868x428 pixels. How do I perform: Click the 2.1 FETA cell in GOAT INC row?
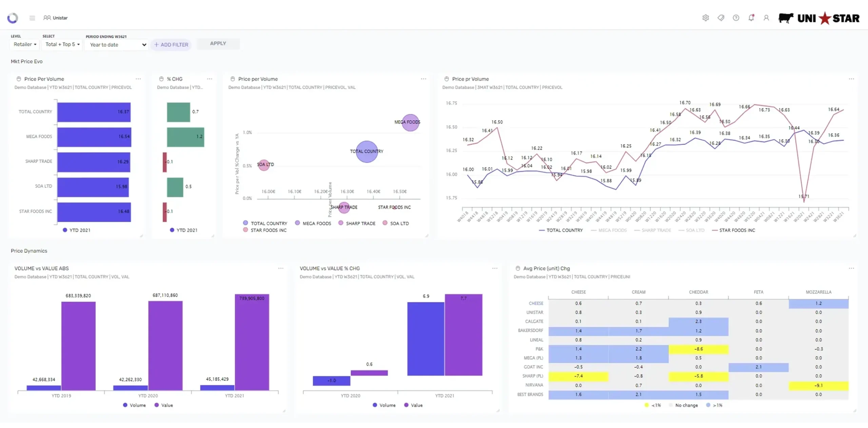tap(758, 367)
